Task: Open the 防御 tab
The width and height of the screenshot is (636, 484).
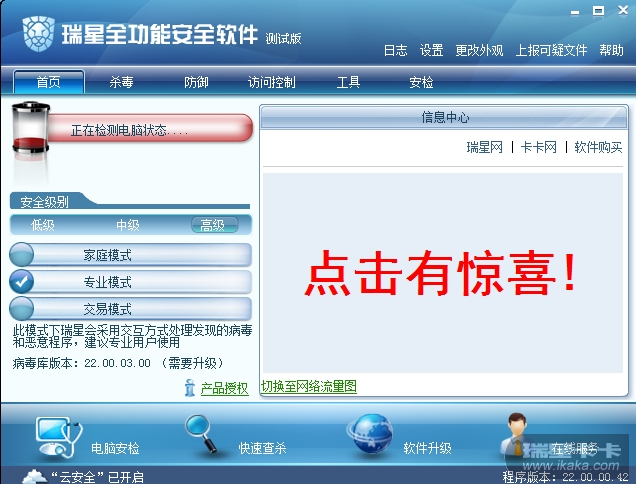Action: pos(196,82)
